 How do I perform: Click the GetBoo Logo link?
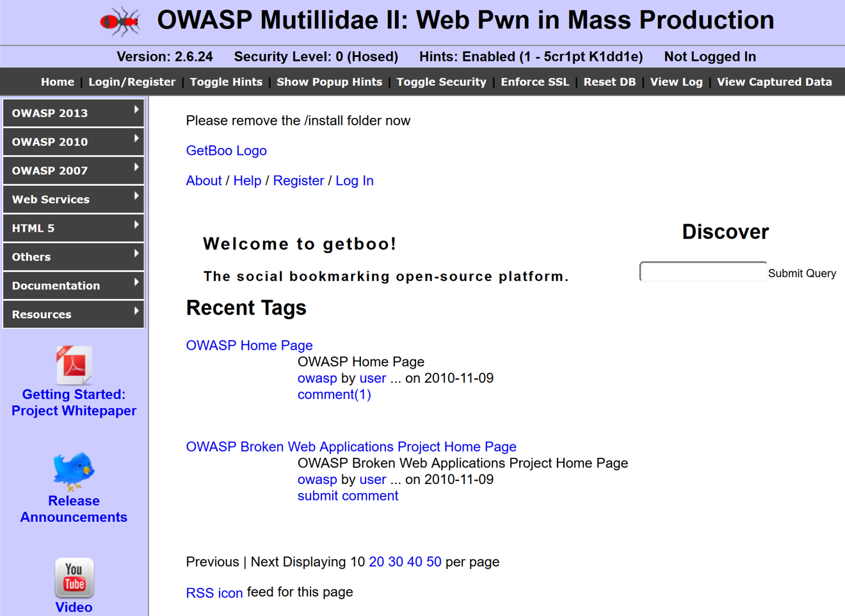[x=226, y=150]
